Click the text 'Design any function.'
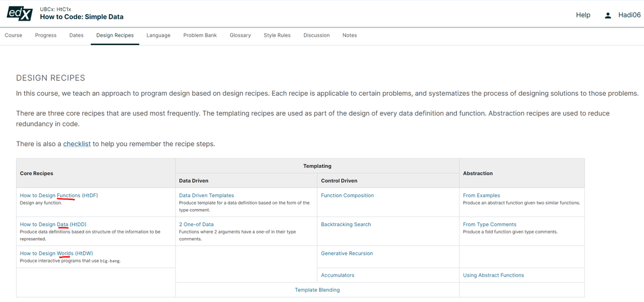 41,203
